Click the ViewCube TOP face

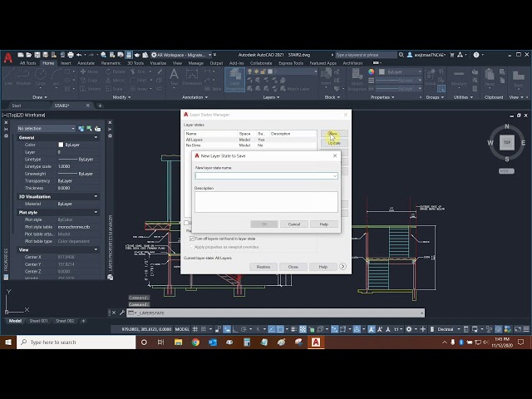507,142
